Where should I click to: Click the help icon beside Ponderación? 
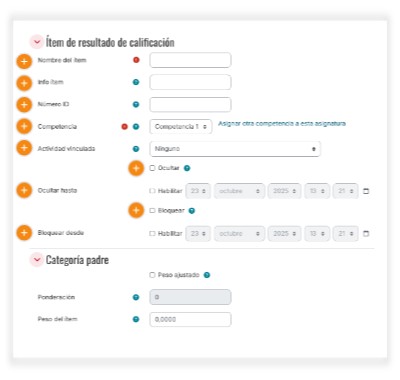click(136, 297)
